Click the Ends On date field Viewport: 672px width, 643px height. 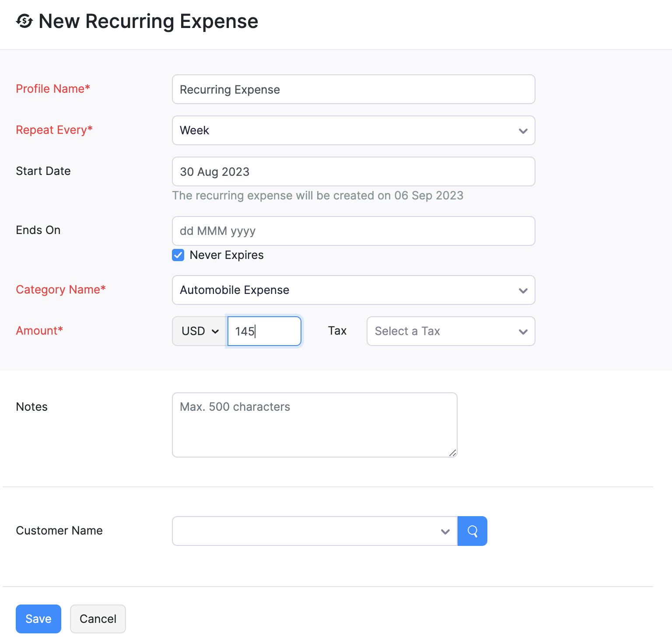353,231
